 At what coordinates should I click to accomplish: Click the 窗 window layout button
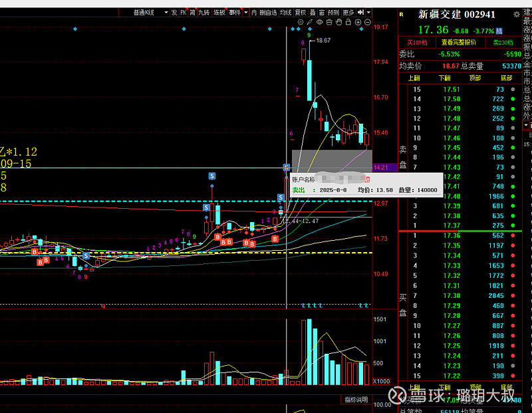(322, 13)
